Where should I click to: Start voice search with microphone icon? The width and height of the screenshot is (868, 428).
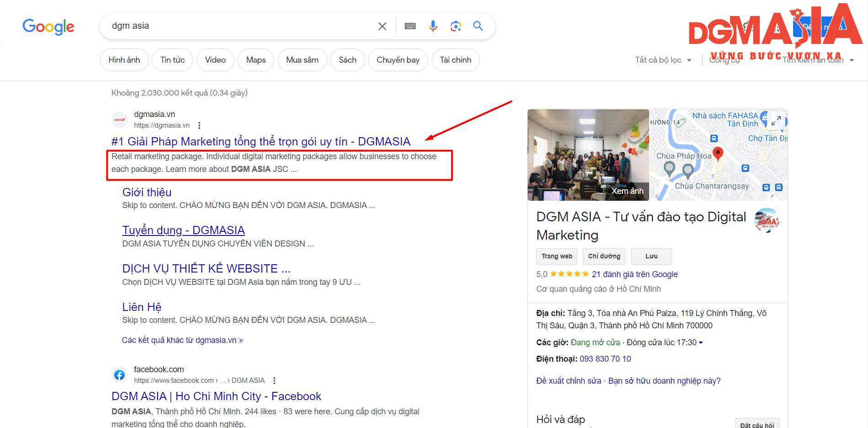point(433,26)
